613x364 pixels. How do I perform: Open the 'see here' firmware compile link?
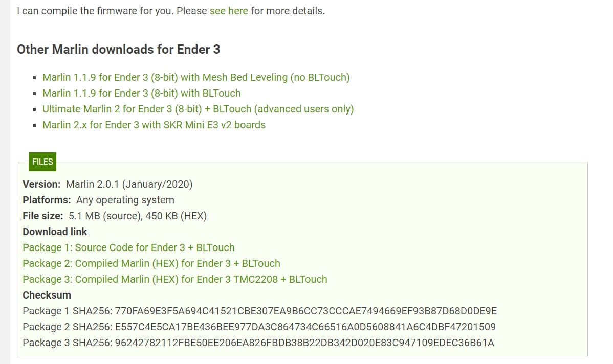click(229, 11)
